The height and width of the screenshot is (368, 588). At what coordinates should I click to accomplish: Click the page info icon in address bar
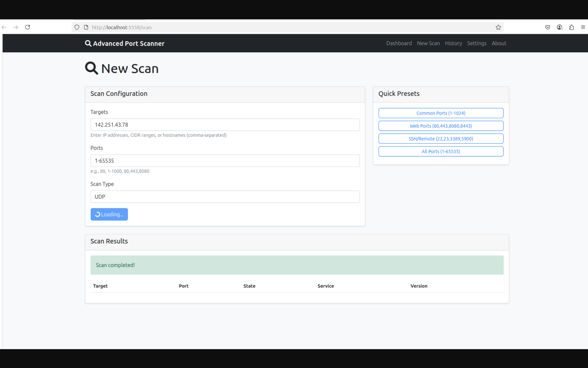86,27
